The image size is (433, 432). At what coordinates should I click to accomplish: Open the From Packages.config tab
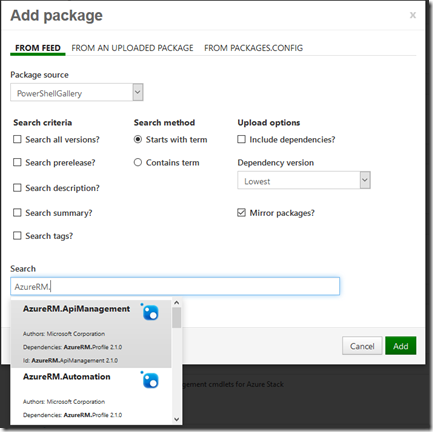pos(253,48)
